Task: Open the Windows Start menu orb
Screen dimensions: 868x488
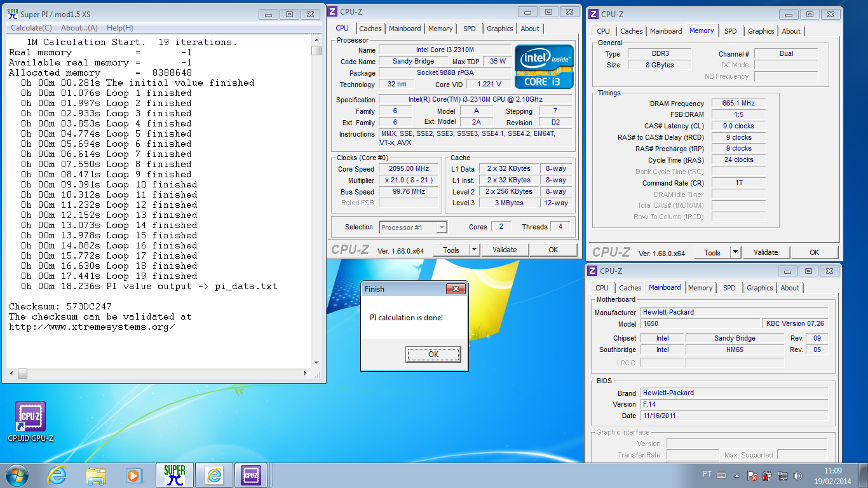Action: click(17, 475)
